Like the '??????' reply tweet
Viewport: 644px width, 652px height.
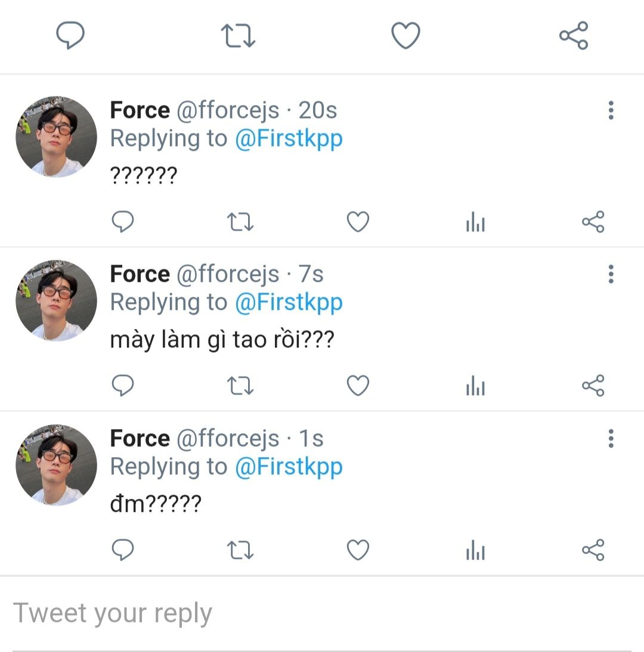point(358,222)
